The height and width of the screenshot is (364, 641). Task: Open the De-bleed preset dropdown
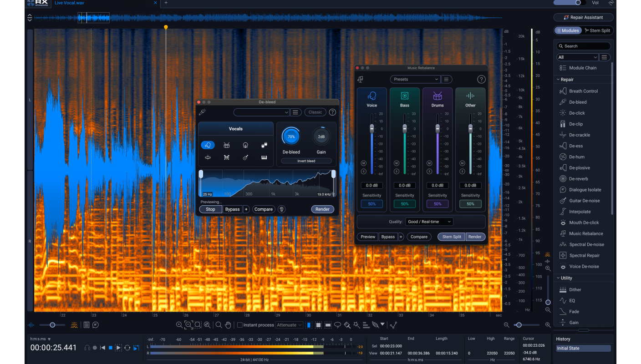pos(261,112)
